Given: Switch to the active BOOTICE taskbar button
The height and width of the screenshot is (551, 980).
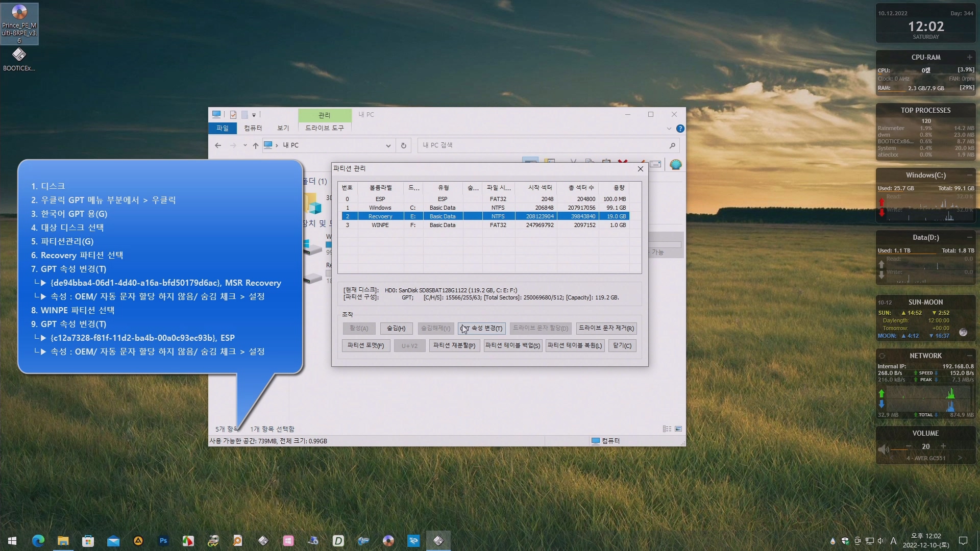Looking at the screenshot, I should [438, 541].
